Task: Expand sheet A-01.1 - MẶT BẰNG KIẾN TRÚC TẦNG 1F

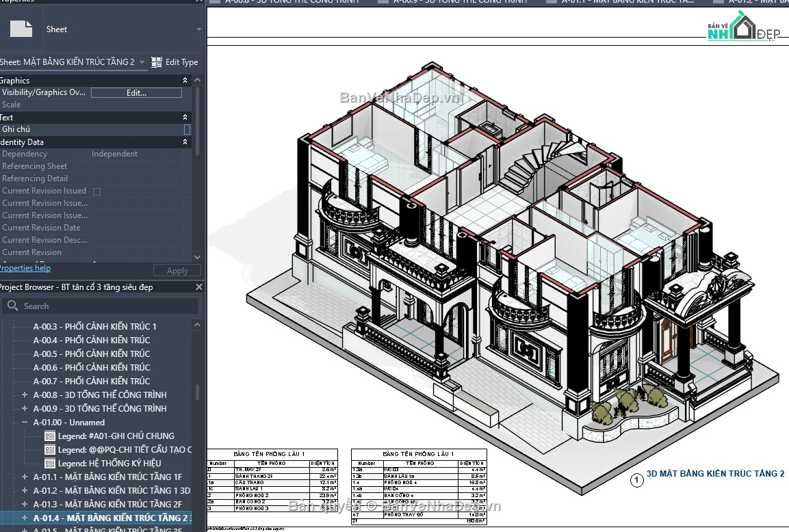Action: (24, 477)
